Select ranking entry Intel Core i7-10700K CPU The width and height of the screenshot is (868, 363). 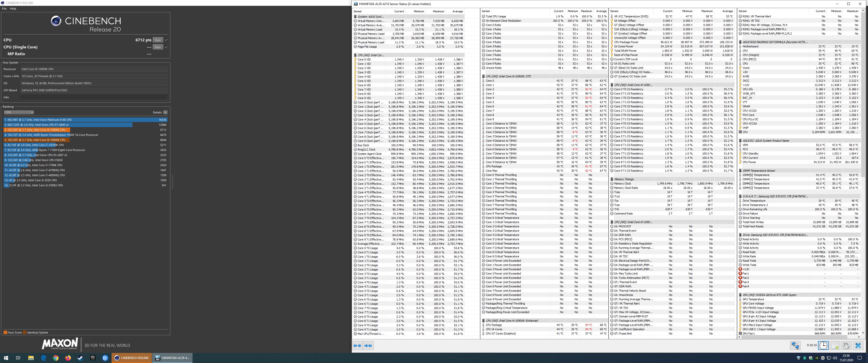tap(86, 145)
